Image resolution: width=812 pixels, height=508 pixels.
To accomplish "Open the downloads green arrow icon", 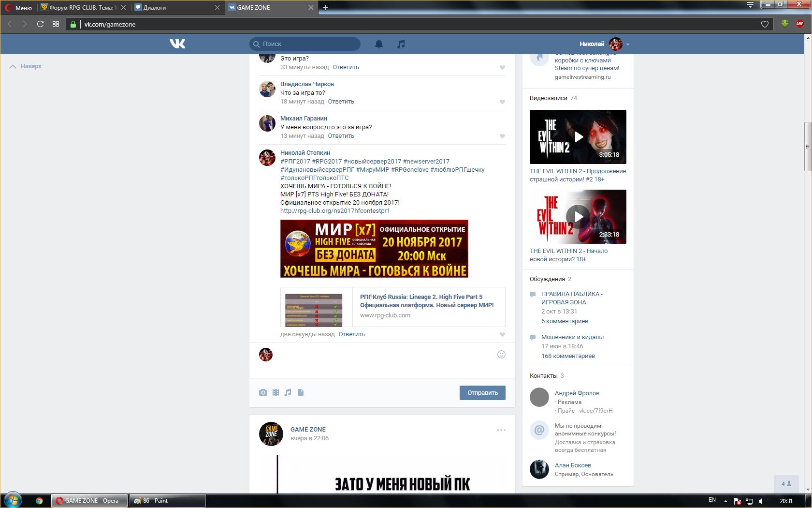I will pyautogui.click(x=785, y=24).
